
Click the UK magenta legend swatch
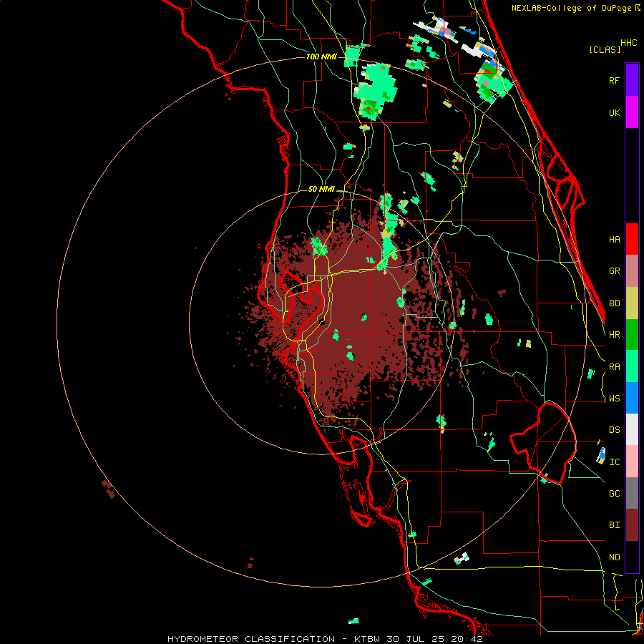coord(632,112)
